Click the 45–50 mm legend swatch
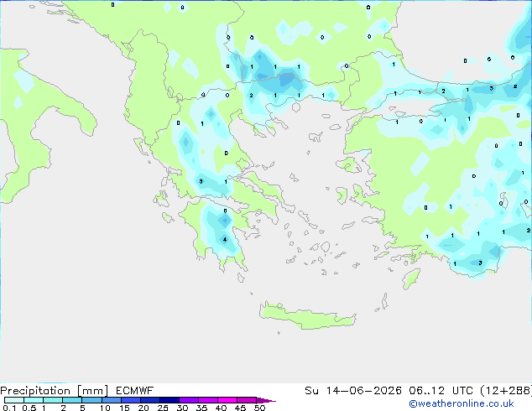Viewport: 532px width, 411px height. pyautogui.click(x=247, y=400)
